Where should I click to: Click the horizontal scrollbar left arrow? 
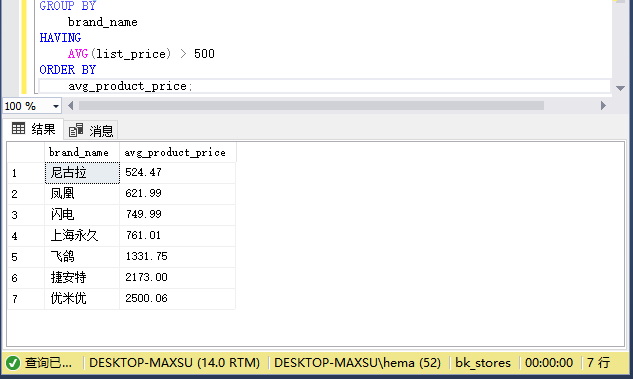[71, 106]
